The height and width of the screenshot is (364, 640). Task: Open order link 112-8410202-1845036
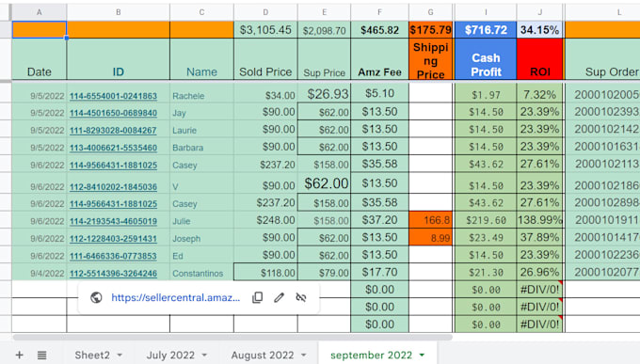click(x=113, y=186)
